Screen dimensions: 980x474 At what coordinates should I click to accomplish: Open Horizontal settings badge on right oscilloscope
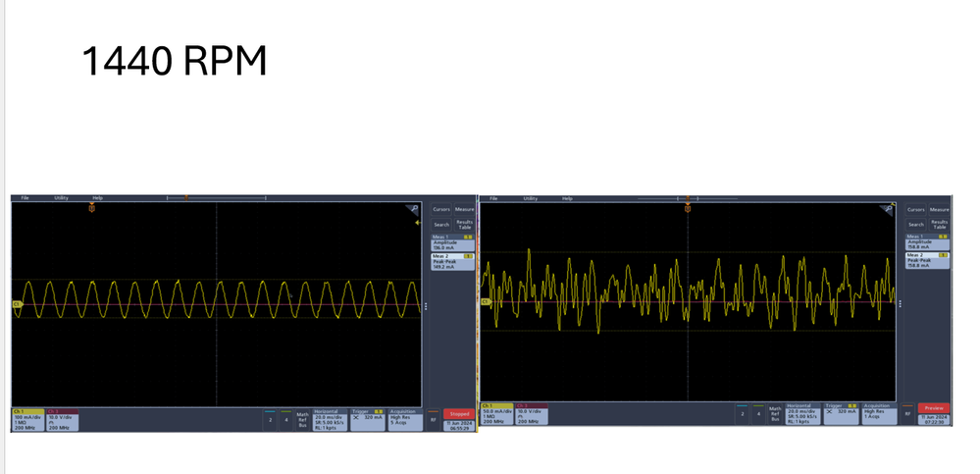pyautogui.click(x=803, y=414)
